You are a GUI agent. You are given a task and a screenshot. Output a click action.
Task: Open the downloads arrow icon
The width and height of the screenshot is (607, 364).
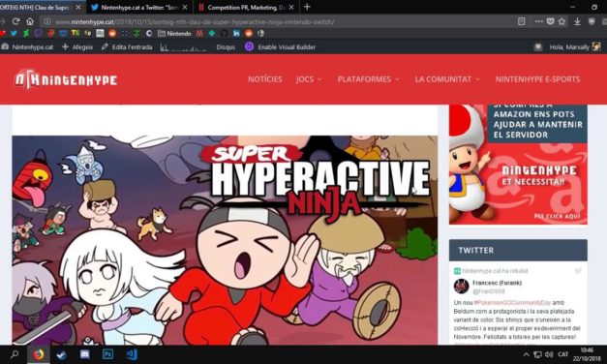577,21
